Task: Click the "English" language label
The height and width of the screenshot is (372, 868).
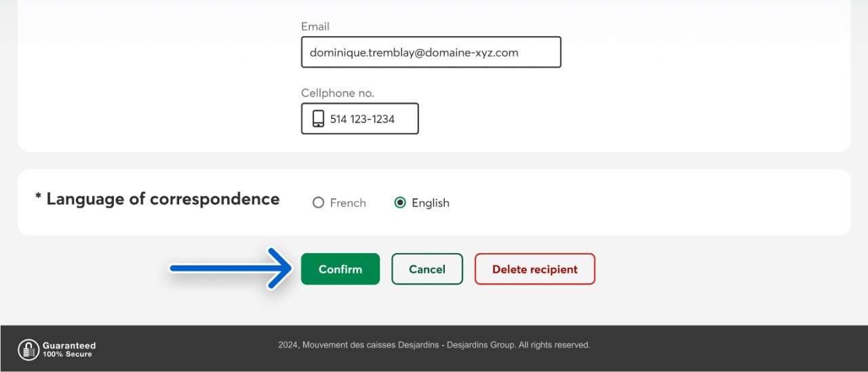Action: click(x=431, y=203)
